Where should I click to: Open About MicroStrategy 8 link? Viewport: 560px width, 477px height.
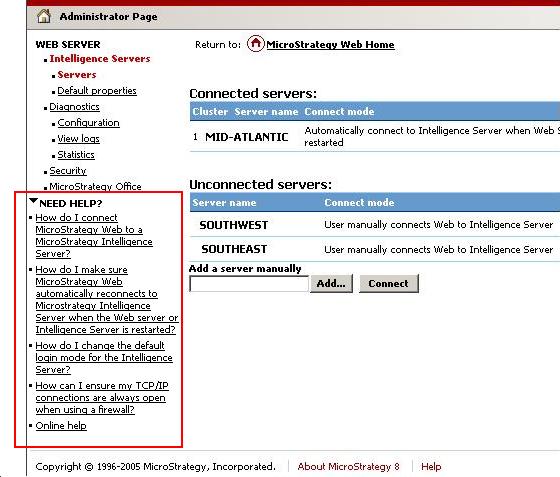coord(349,467)
